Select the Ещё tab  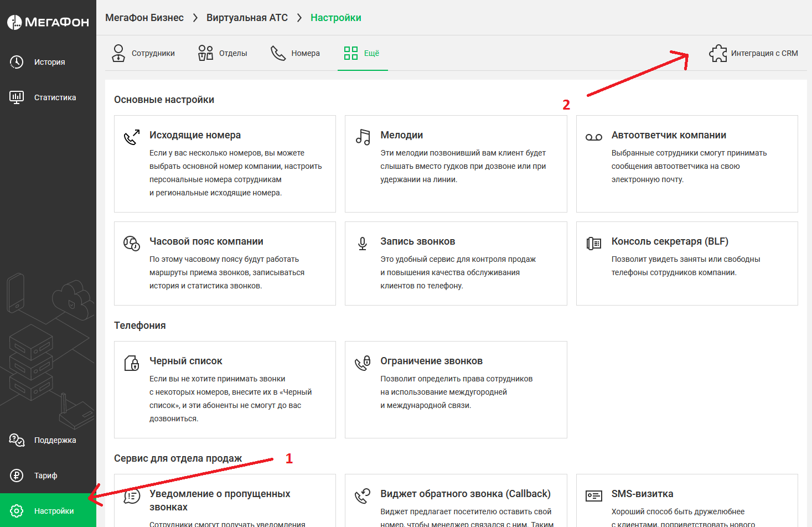point(363,53)
